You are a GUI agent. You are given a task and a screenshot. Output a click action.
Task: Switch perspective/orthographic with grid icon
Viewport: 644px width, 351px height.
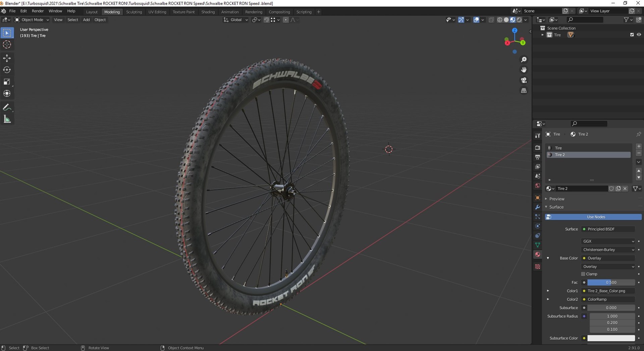(524, 91)
